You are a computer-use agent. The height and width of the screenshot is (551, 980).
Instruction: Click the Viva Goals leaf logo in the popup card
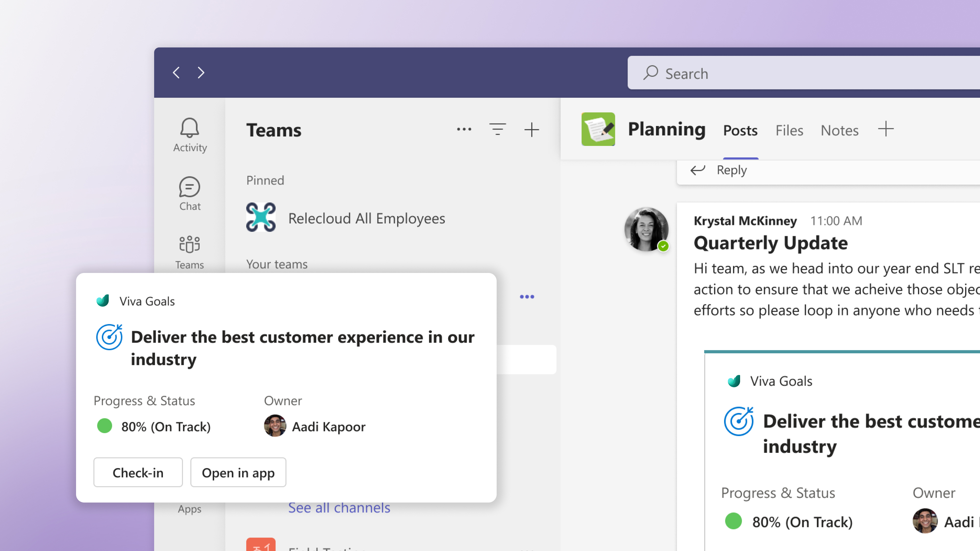(x=103, y=300)
